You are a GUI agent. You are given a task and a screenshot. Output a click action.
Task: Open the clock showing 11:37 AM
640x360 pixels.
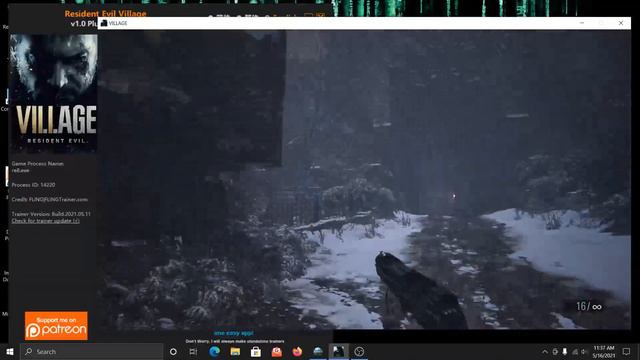click(604, 351)
